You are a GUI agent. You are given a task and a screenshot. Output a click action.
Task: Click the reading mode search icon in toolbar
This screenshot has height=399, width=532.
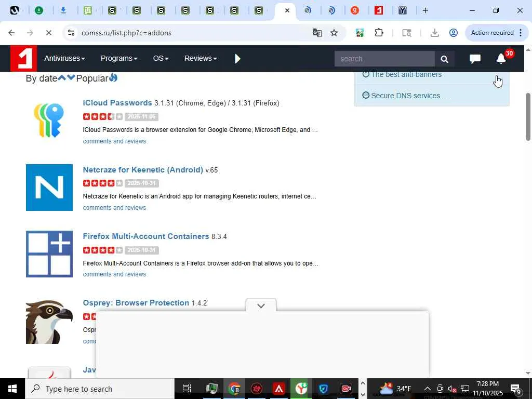coord(407,33)
